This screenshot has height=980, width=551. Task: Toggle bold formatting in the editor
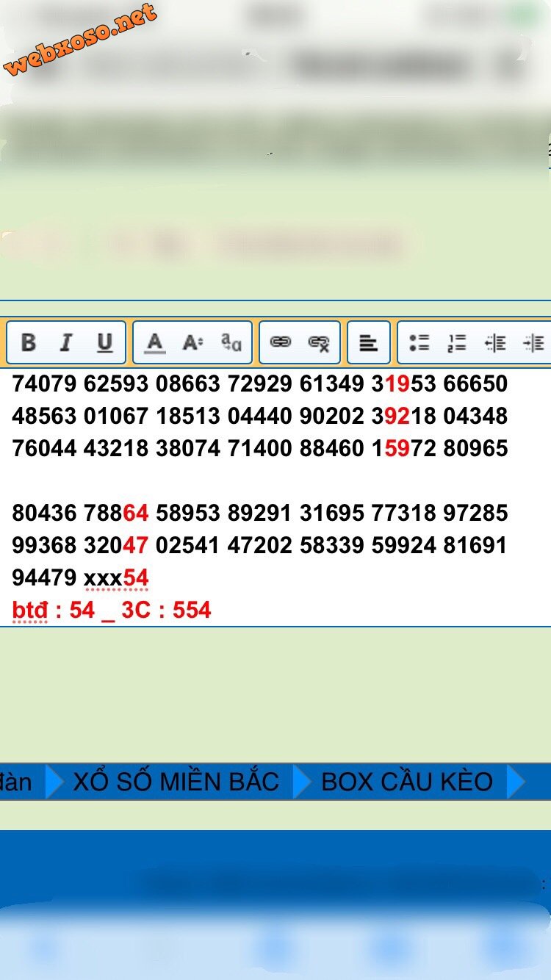pyautogui.click(x=29, y=342)
